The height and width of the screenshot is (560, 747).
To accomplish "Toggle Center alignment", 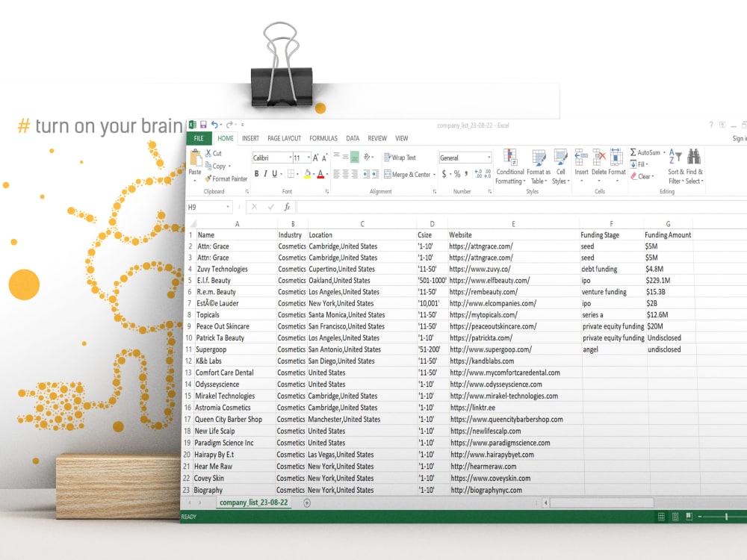I will 345,174.
